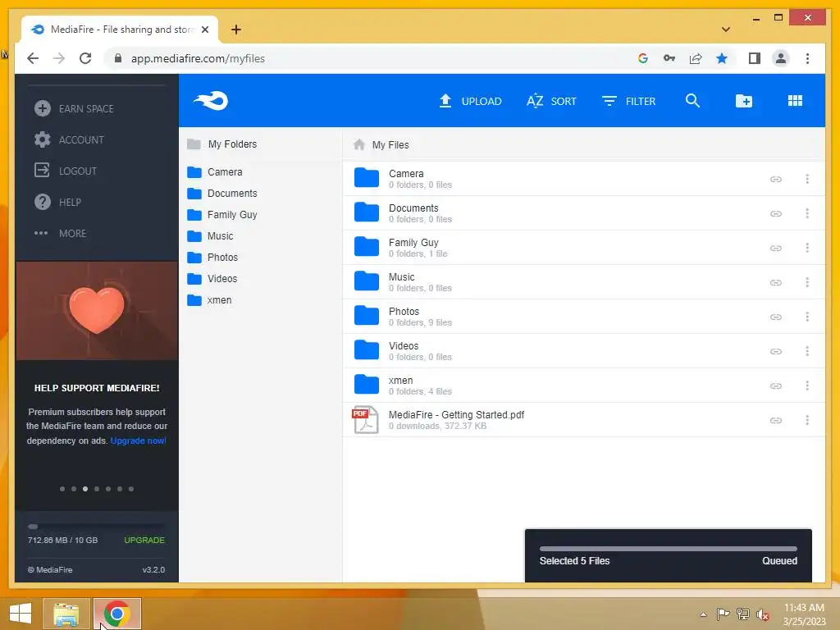
Task: Open more options menu for Photos row
Action: pos(807,317)
